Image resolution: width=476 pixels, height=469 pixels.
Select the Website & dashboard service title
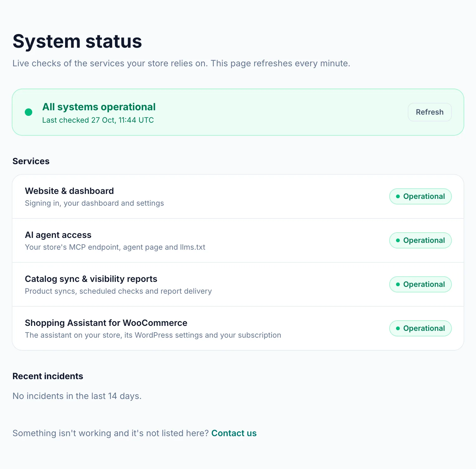coord(69,191)
